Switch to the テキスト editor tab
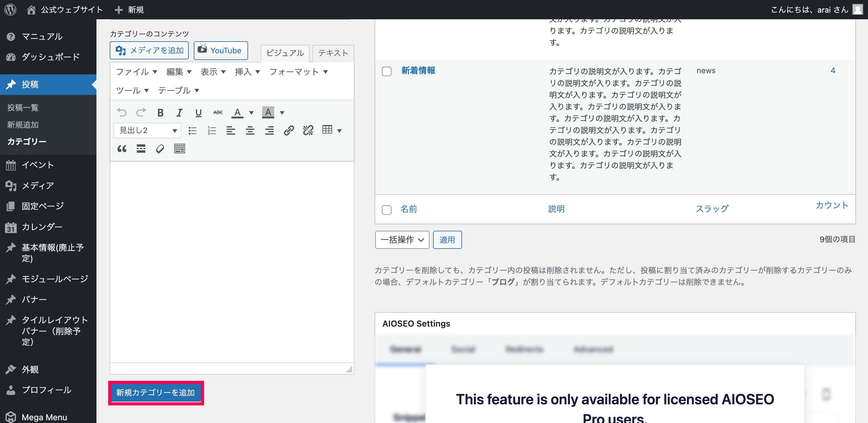 333,53
